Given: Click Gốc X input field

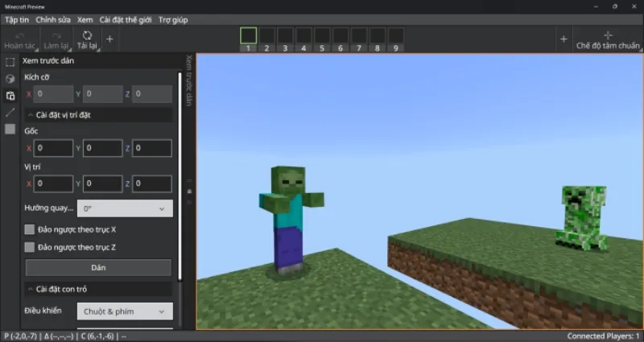Looking at the screenshot, I should 53,148.
